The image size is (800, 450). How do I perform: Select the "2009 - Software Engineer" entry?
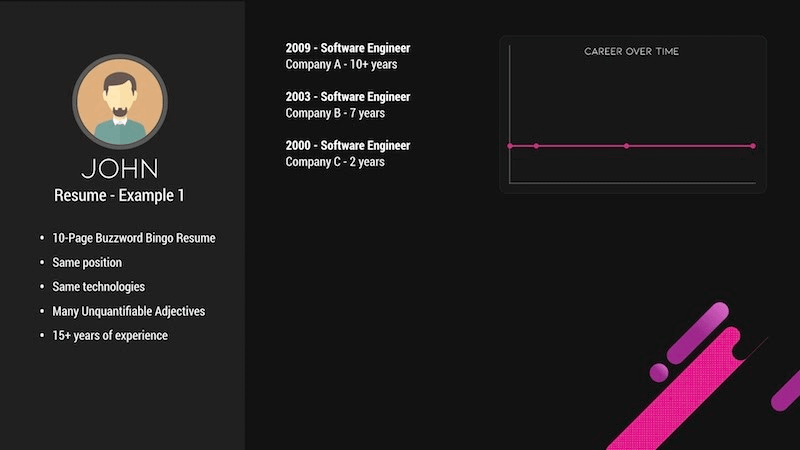coord(347,48)
